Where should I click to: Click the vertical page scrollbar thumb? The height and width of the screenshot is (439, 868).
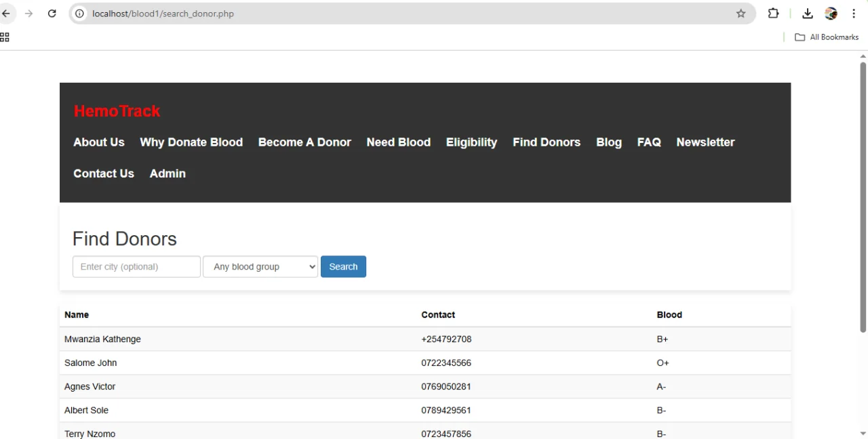(x=863, y=196)
